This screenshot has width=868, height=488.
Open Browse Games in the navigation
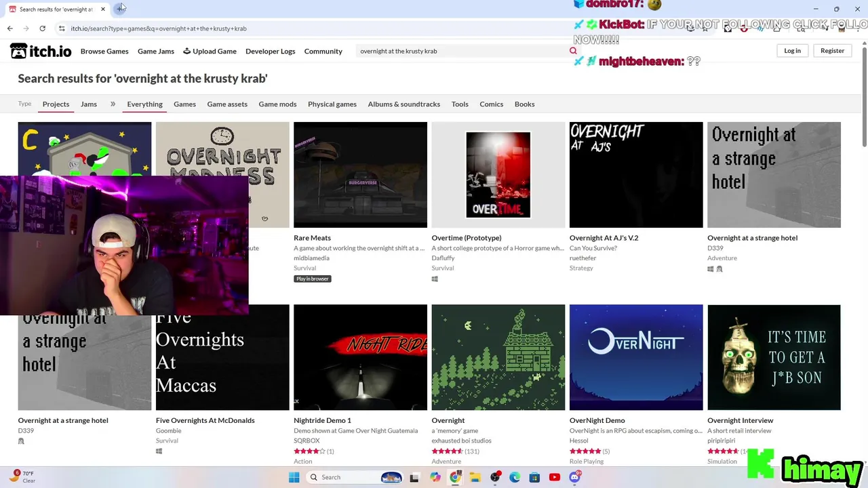pyautogui.click(x=104, y=51)
